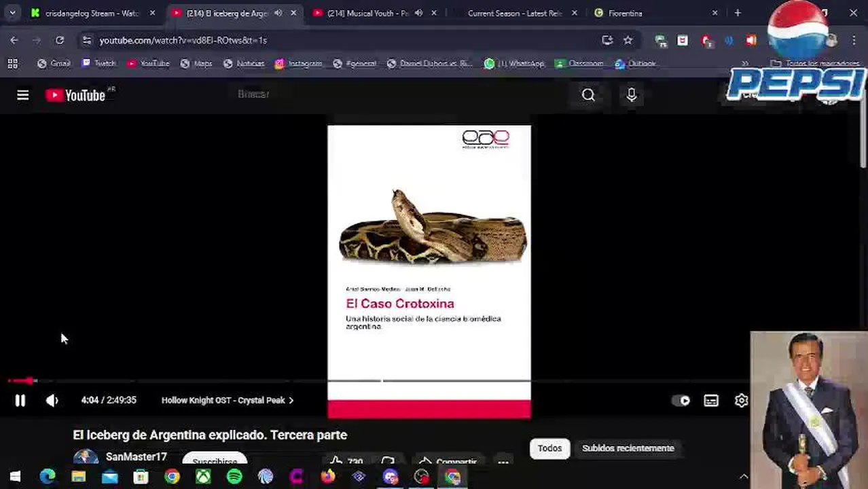868x489 pixels.
Task: Click the 4:04 / 2:49:35 time display
Action: (109, 401)
